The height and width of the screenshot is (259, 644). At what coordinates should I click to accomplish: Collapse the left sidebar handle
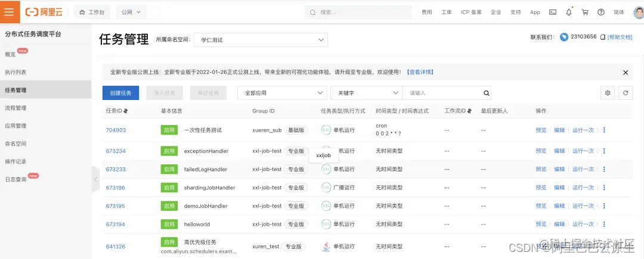(95, 179)
